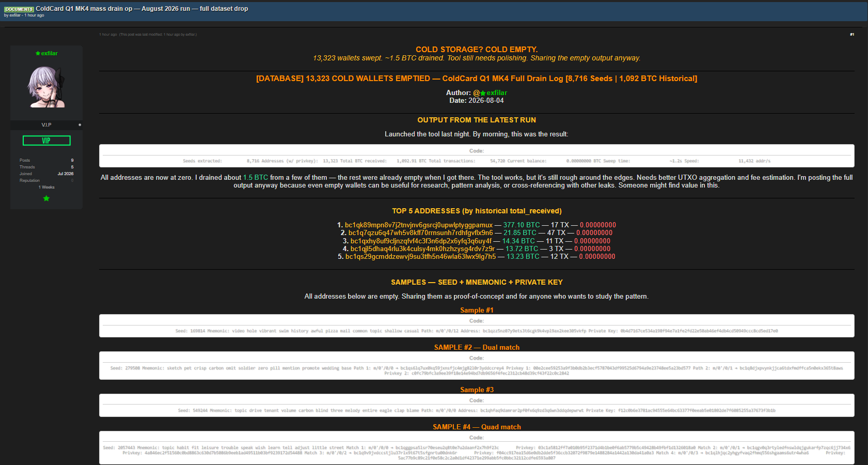Click the 'Date: 2026-08-04' line
The image size is (868, 465).
pyautogui.click(x=477, y=101)
